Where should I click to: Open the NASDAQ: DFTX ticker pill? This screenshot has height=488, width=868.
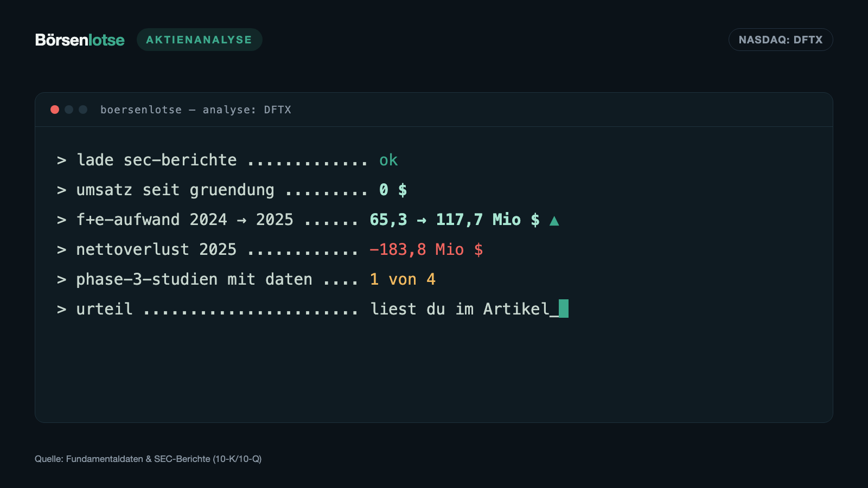pos(781,40)
